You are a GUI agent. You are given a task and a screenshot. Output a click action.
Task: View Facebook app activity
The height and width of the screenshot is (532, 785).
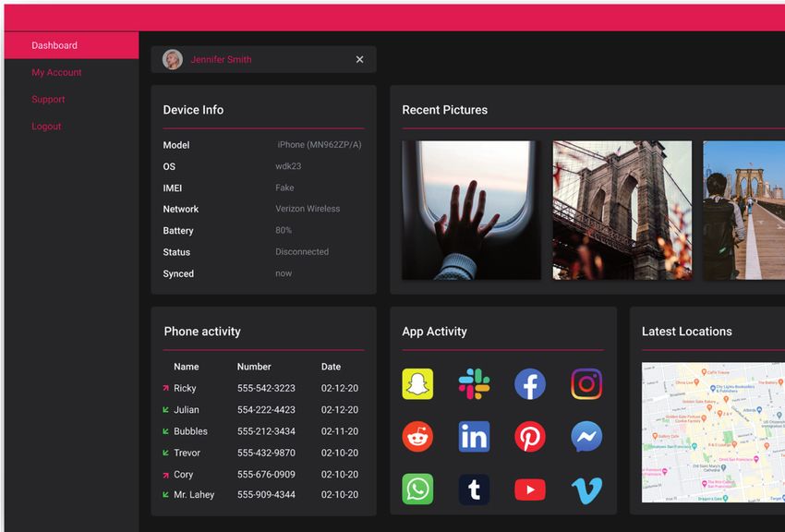(x=530, y=384)
